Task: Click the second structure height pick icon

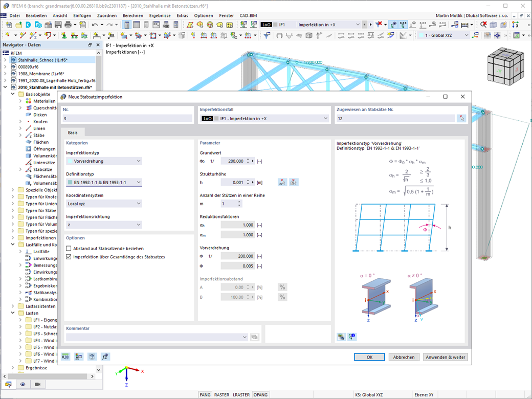Action: (294, 183)
